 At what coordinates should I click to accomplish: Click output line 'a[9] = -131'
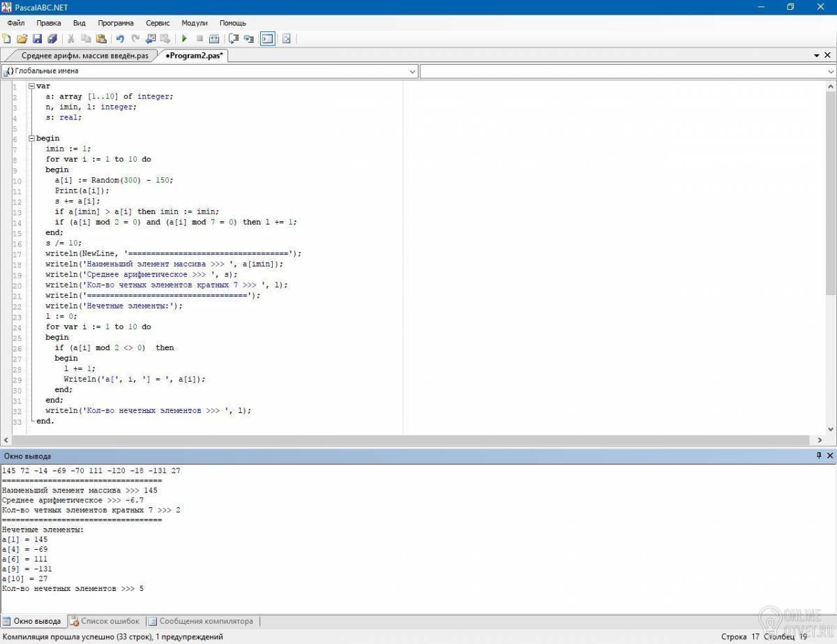(x=27, y=569)
